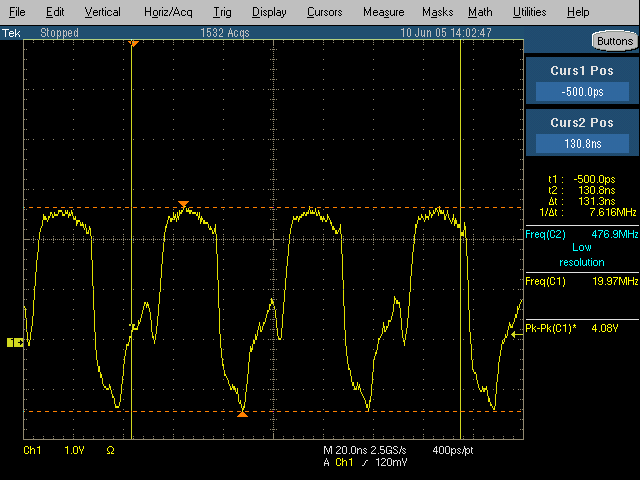Open the Horiz/Acq menu
Screen dimensions: 640x480
pyautogui.click(x=168, y=12)
